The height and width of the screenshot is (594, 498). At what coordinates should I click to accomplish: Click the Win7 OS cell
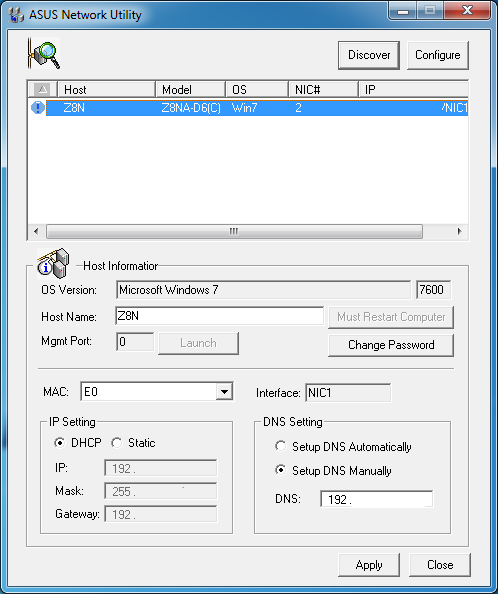[x=244, y=108]
